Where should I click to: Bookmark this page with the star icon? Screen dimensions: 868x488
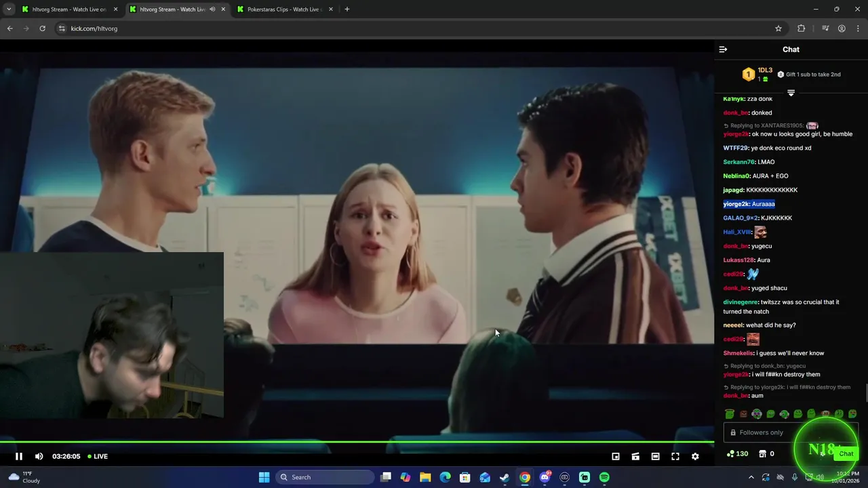778,28
